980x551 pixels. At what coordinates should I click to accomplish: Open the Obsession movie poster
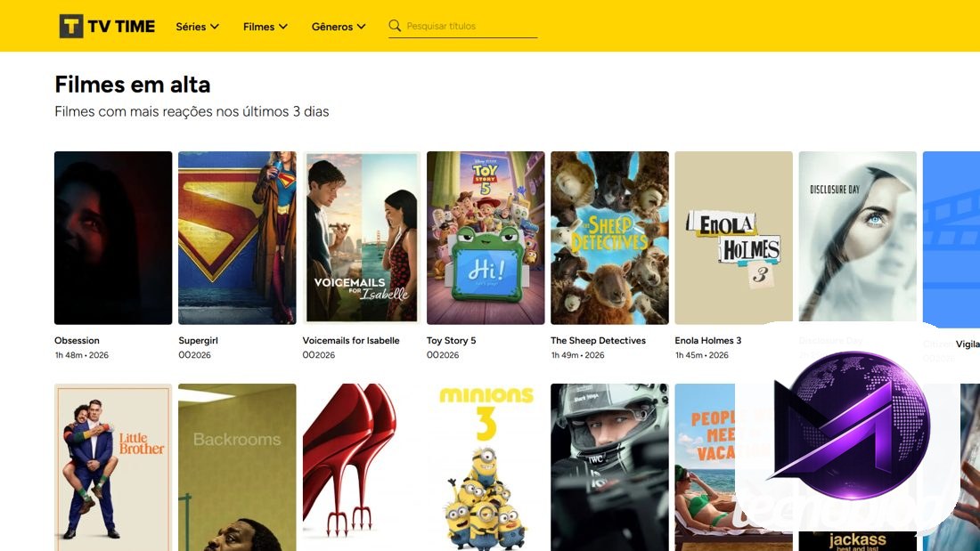click(113, 238)
